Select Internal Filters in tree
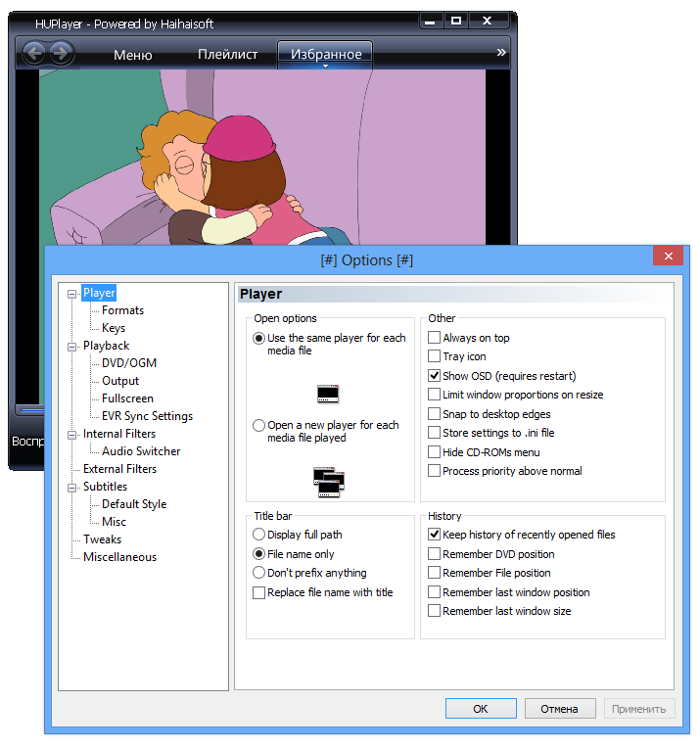 pos(119,434)
